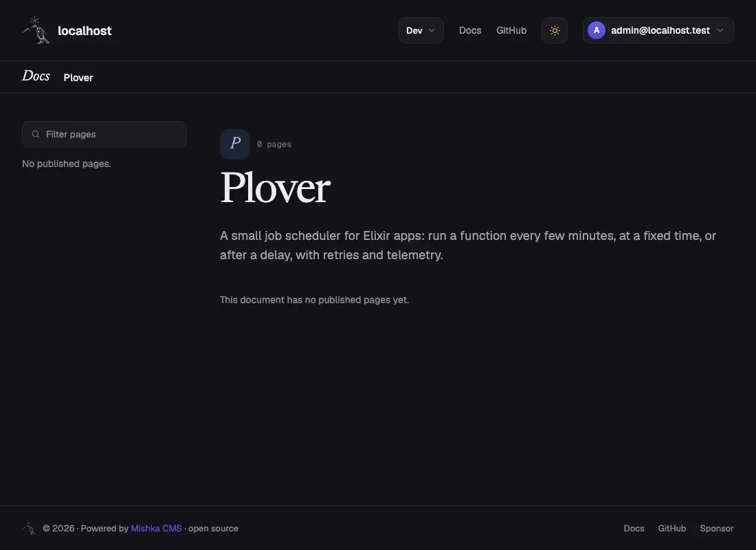Focus the Filter pages input field
Viewport: 756px width, 550px height.
tap(104, 134)
